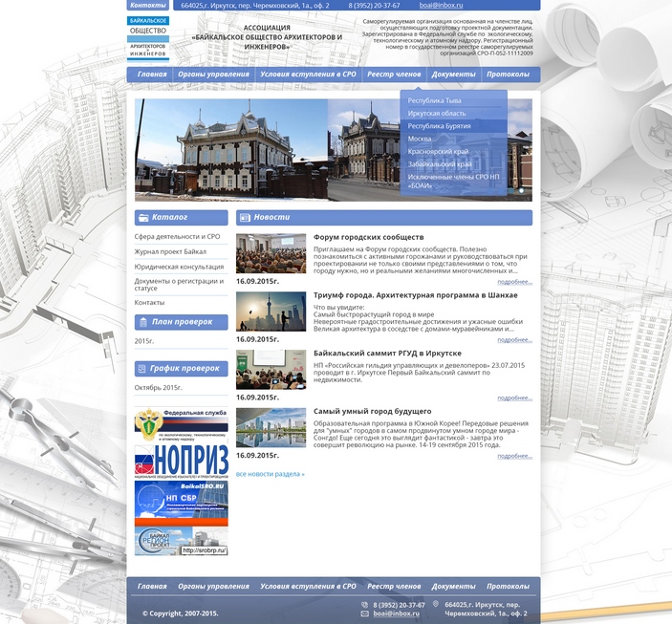Viewport: 672px width, 624px height.
Task: Open the Shanghai skyline news thumbnail
Action: coord(271,312)
